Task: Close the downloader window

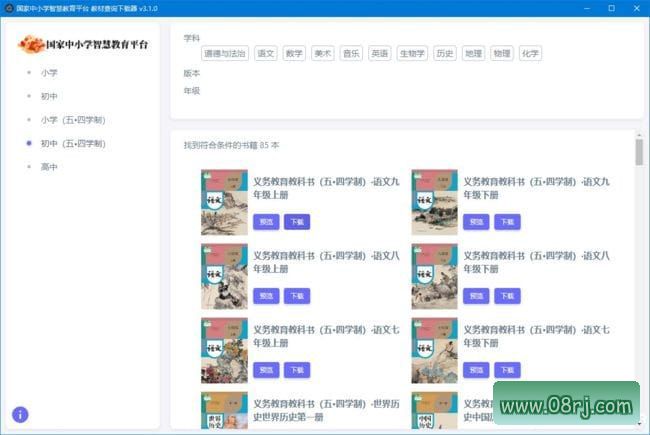Action: (x=637, y=8)
